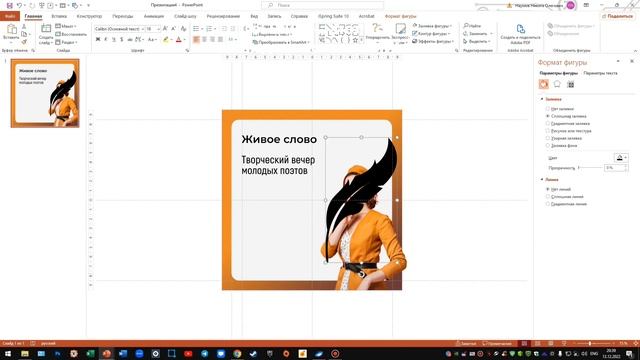Clear all text formatting

[x=183, y=29]
